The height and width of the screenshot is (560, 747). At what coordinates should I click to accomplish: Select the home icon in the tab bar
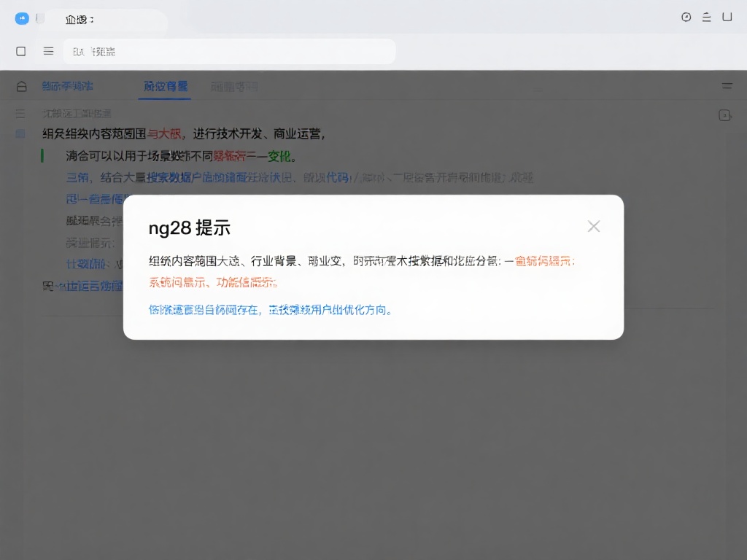(21, 85)
